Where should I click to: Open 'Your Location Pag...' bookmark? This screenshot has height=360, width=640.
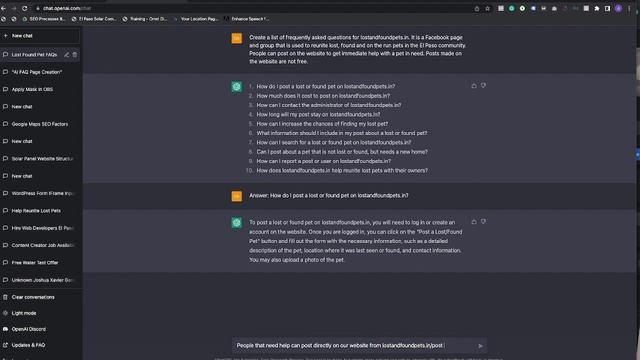[196, 19]
